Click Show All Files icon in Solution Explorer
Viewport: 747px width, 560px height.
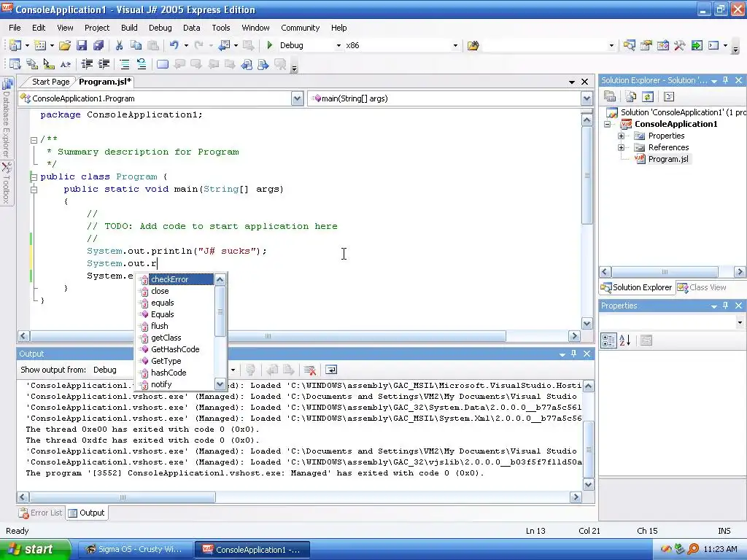pos(631,97)
